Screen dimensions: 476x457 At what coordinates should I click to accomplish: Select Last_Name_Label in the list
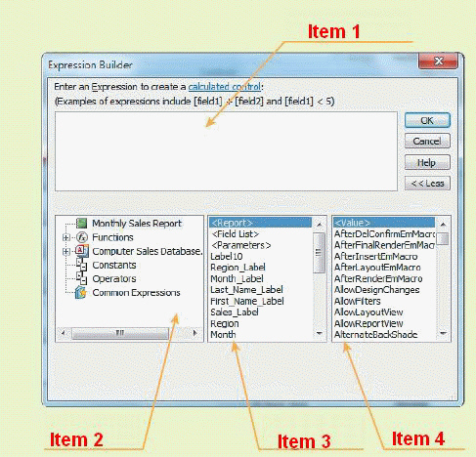260,290
